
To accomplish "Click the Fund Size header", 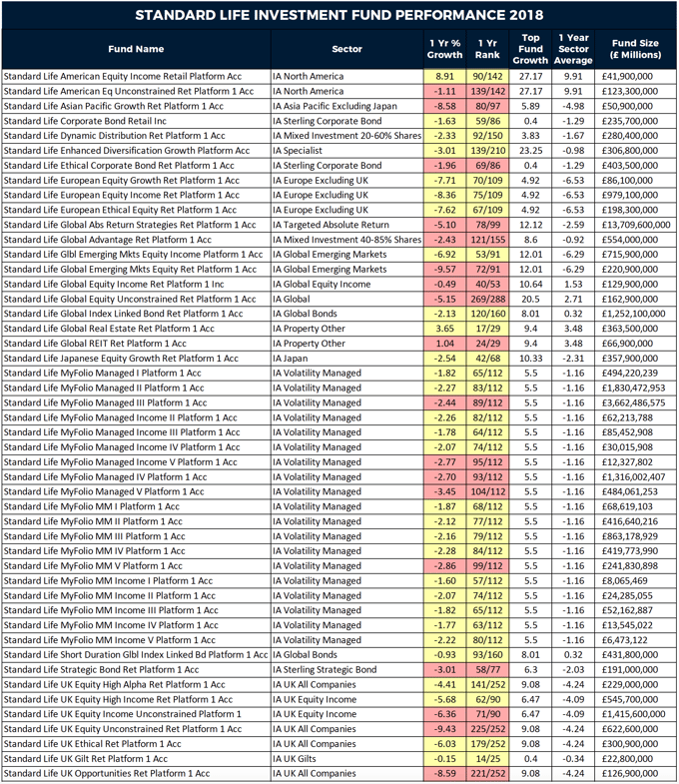I will point(635,49).
